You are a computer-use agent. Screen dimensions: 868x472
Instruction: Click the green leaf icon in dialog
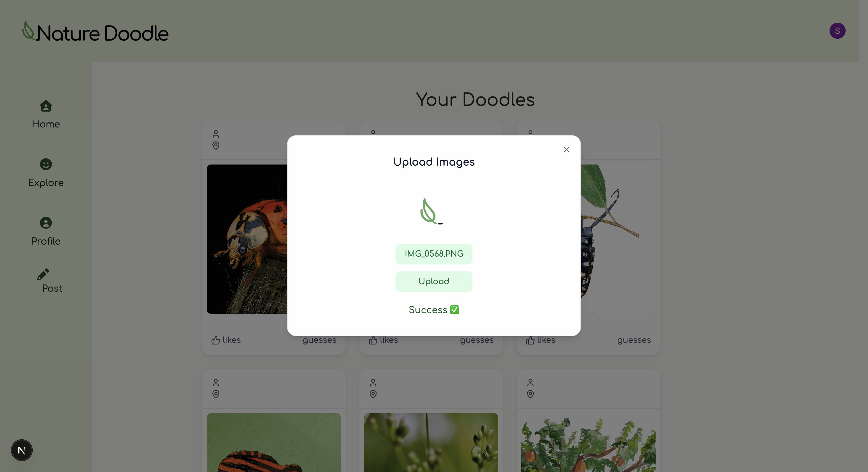[431, 211]
